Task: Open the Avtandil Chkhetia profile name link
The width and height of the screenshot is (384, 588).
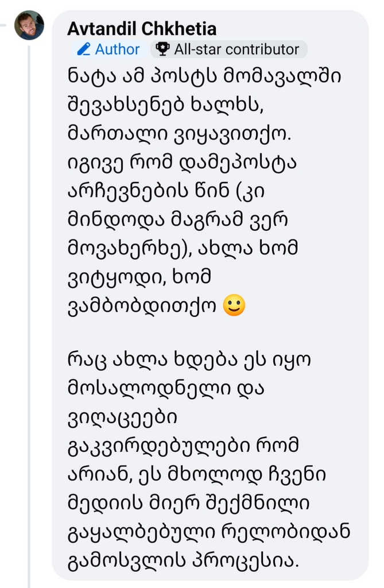Action: tap(142, 28)
